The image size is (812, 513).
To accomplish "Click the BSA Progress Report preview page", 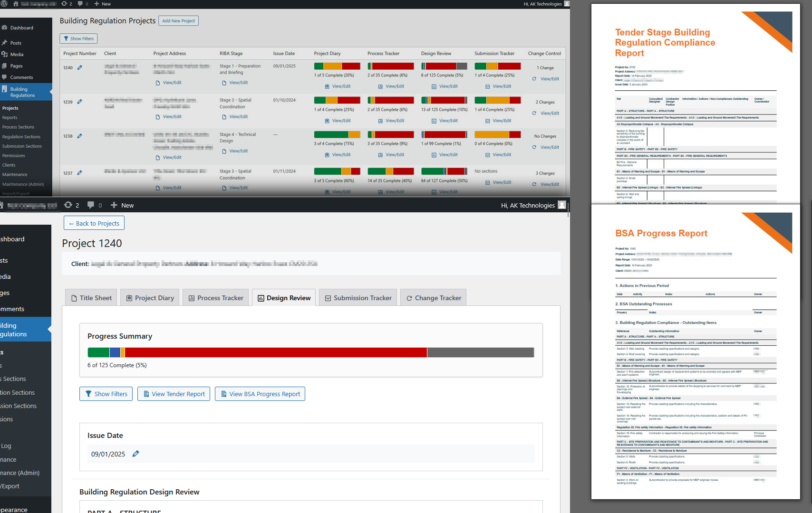I will (x=696, y=352).
